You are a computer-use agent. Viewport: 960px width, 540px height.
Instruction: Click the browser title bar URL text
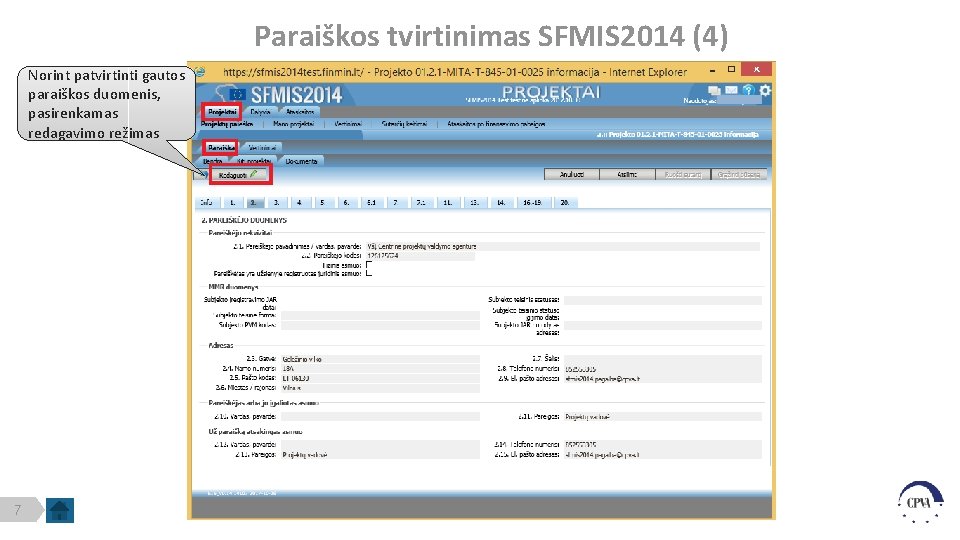tap(454, 72)
